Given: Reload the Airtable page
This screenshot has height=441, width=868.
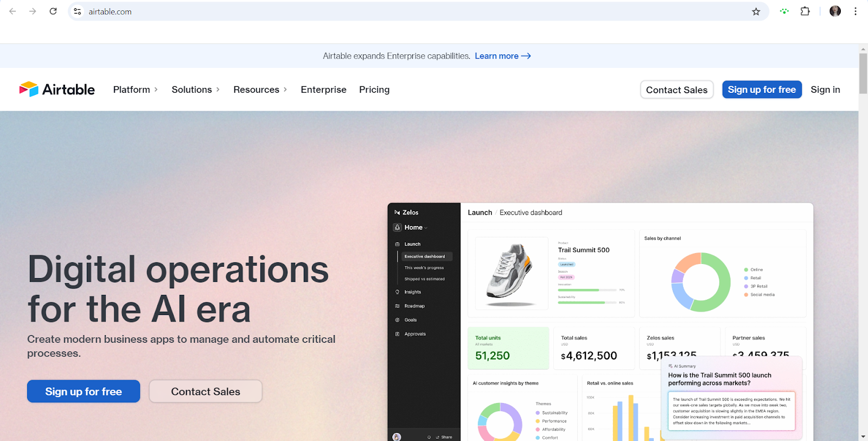Looking at the screenshot, I should click(53, 11).
